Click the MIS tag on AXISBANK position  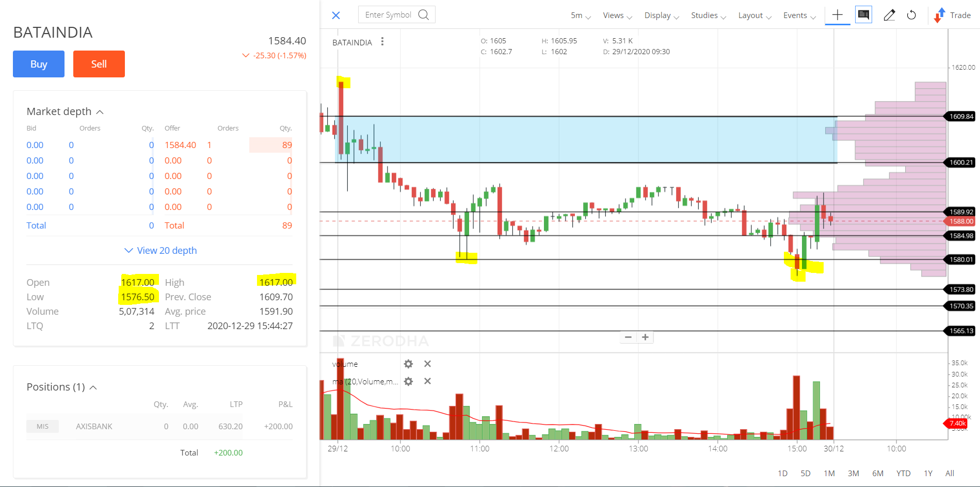click(42, 427)
